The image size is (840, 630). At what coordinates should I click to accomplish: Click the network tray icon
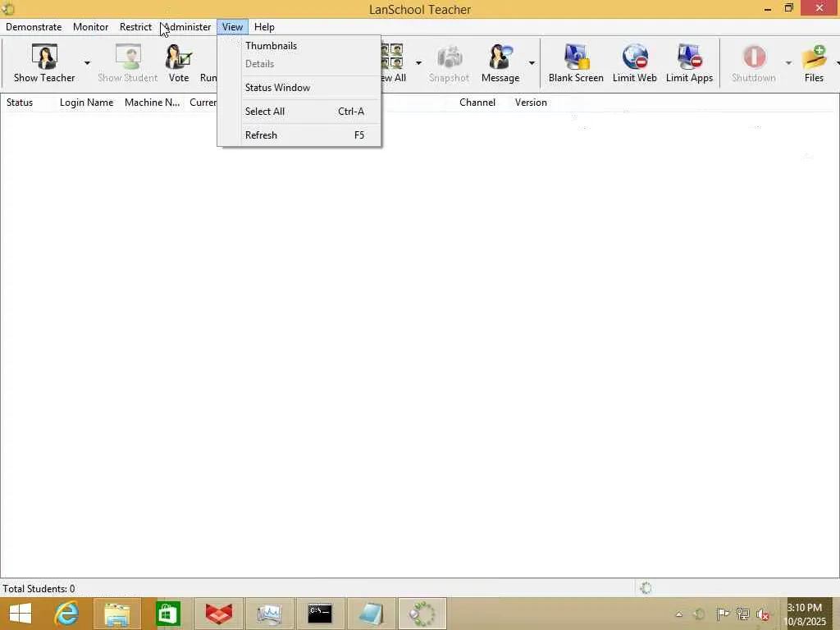742,614
